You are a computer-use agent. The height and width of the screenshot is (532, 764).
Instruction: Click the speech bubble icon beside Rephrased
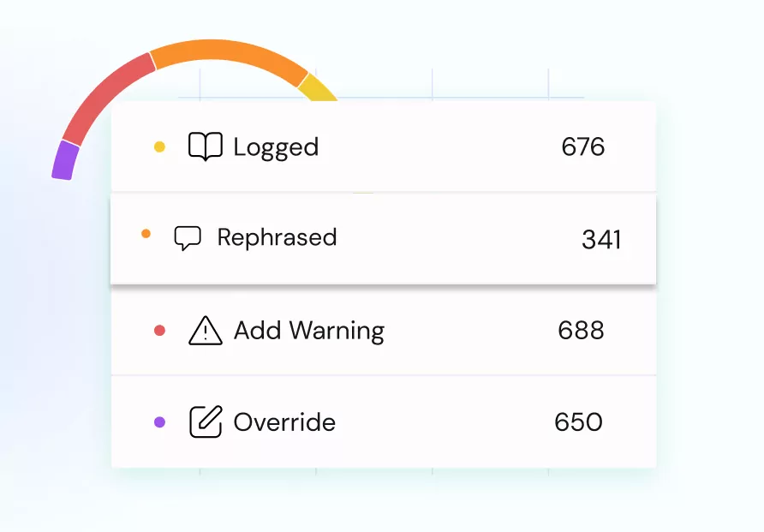pyautogui.click(x=188, y=238)
